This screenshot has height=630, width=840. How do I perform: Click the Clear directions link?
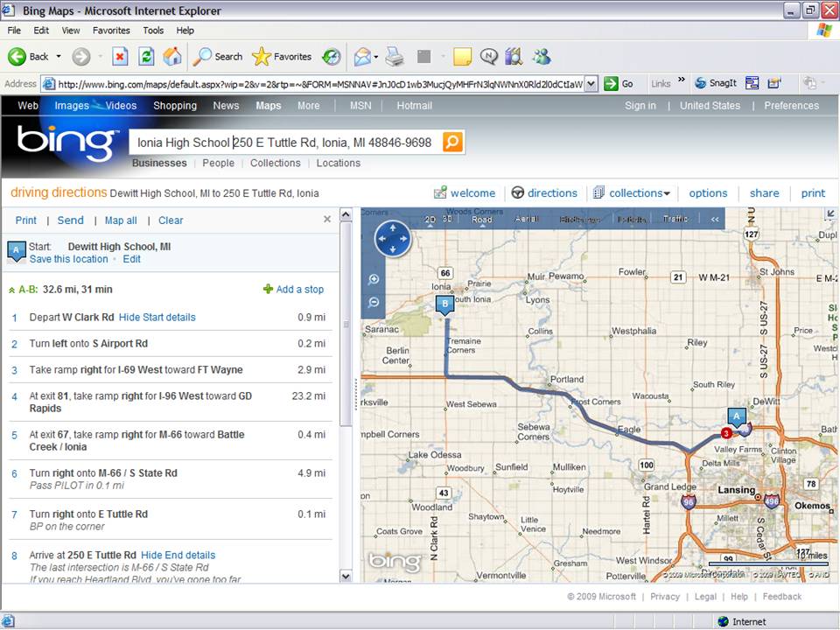(x=171, y=220)
